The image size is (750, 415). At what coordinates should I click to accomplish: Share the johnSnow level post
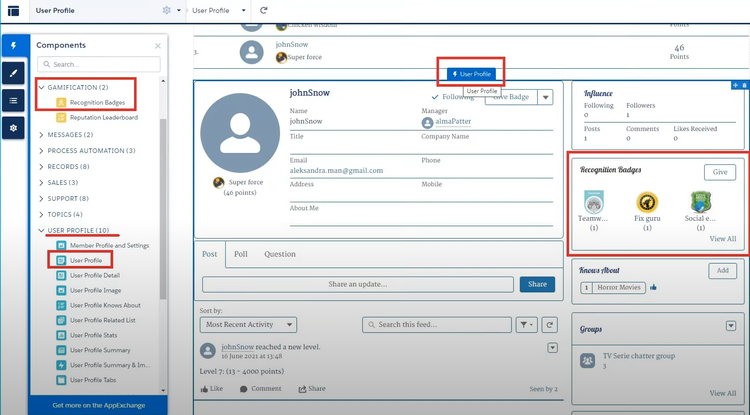click(x=312, y=389)
